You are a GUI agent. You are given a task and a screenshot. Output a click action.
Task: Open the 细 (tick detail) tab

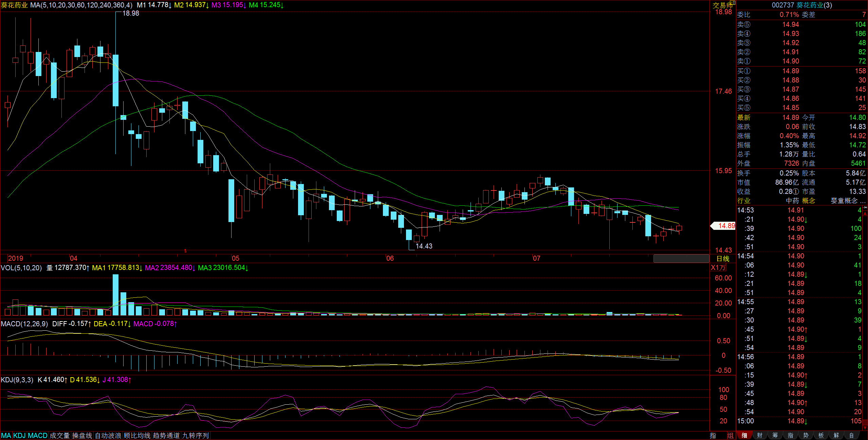point(744,436)
